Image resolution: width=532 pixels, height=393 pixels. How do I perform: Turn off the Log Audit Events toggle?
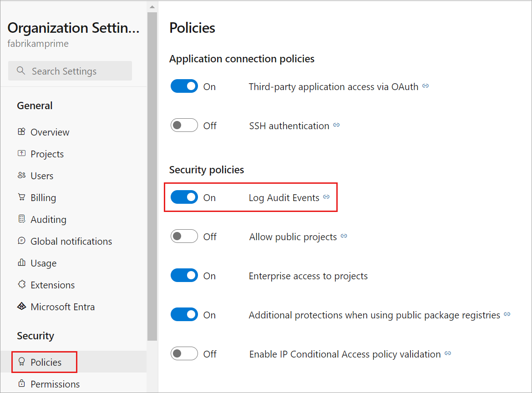click(x=184, y=197)
